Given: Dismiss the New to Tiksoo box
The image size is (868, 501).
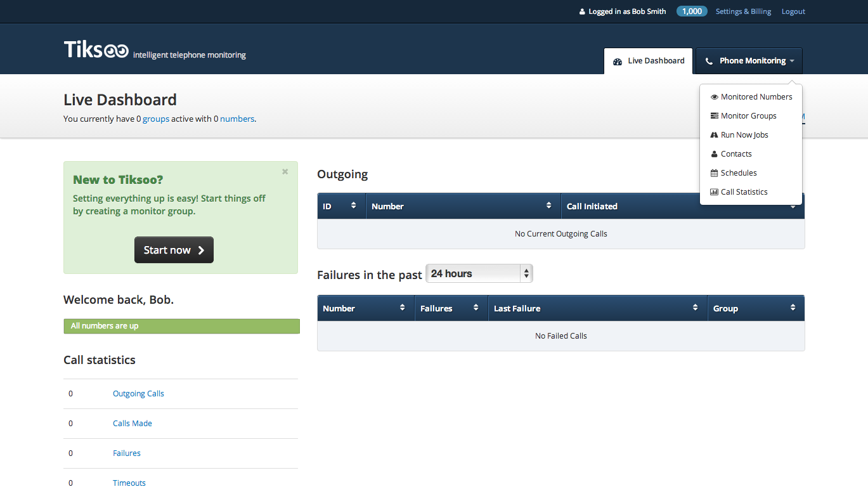Looking at the screenshot, I should tap(285, 171).
